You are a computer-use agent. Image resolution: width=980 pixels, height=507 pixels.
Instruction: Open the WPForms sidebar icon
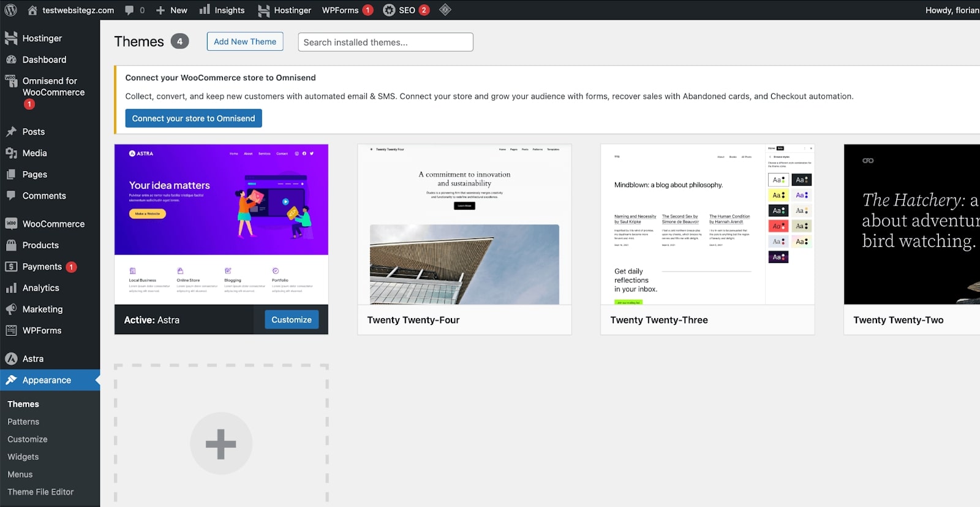(11, 330)
